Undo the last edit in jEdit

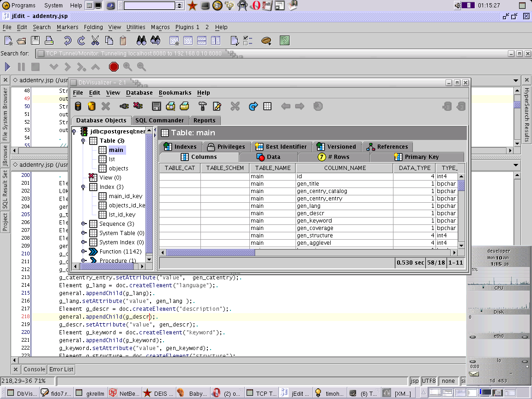click(x=67, y=41)
